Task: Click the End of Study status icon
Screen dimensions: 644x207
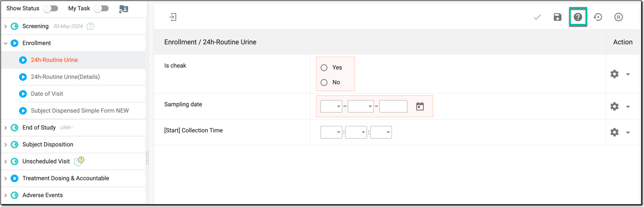Action: [x=15, y=128]
